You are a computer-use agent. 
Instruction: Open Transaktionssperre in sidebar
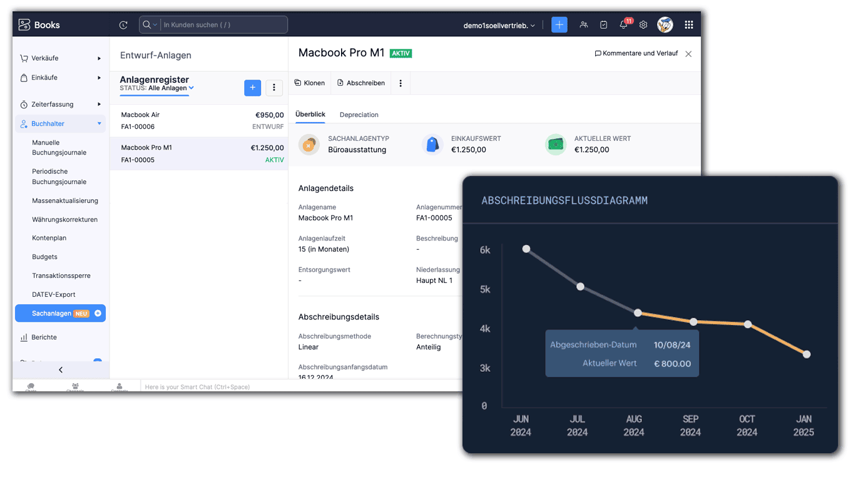pyautogui.click(x=61, y=276)
